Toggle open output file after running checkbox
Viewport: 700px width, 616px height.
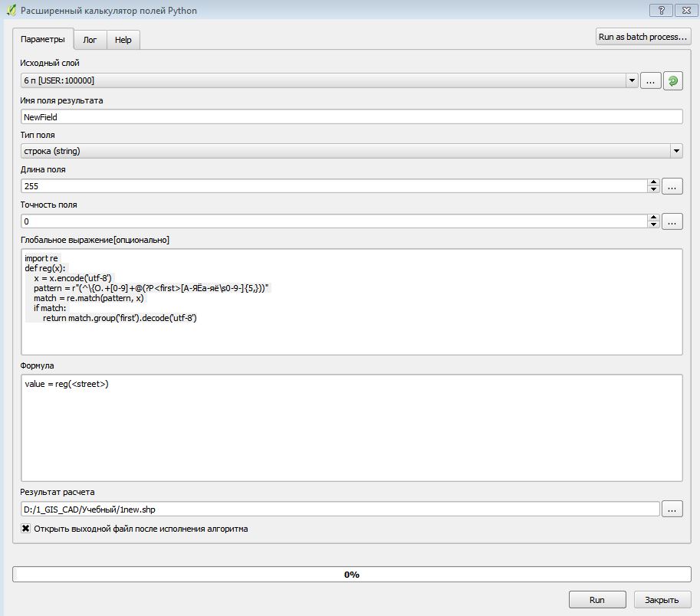[x=25, y=529]
